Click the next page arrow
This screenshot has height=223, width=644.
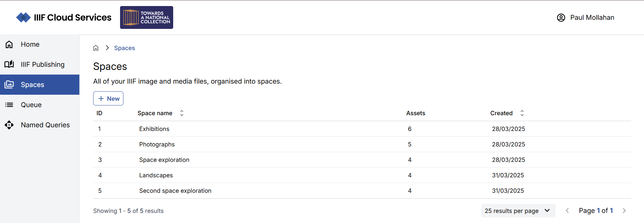(x=624, y=211)
